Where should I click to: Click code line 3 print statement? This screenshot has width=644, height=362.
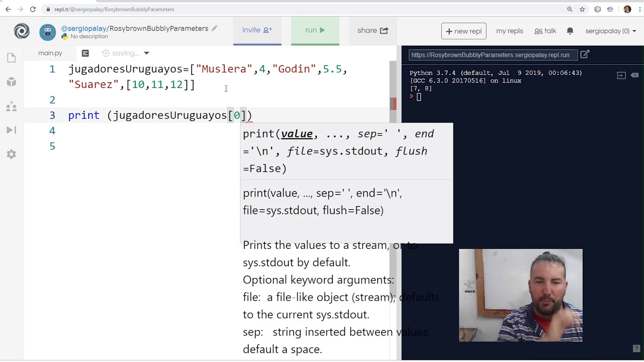coord(160,116)
